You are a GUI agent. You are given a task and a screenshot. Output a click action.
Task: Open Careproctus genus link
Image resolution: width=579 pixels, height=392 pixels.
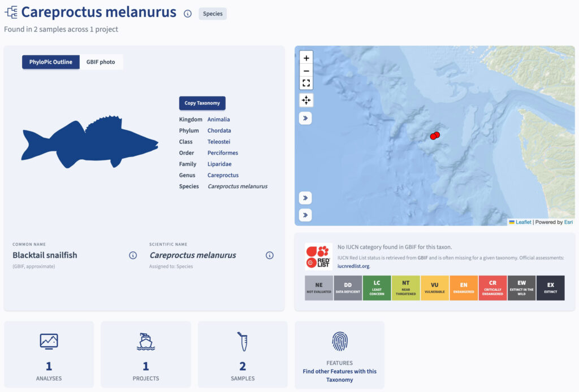[223, 175]
